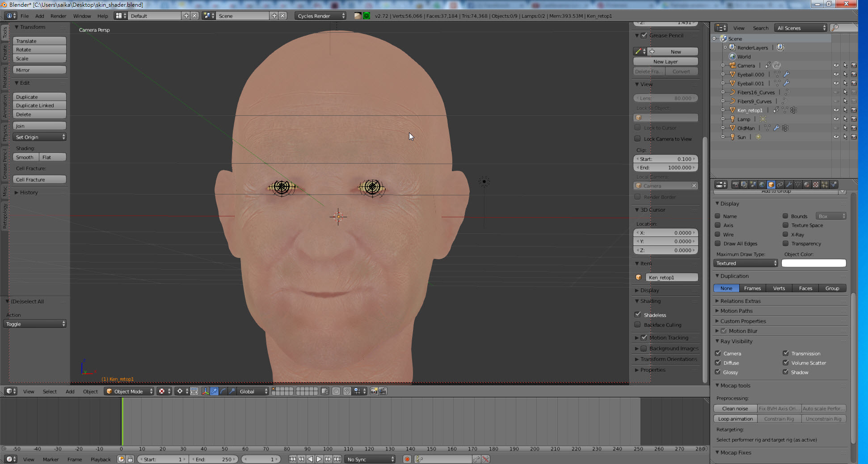Uncheck Camera ray visibility
The image size is (868, 464).
click(718, 353)
